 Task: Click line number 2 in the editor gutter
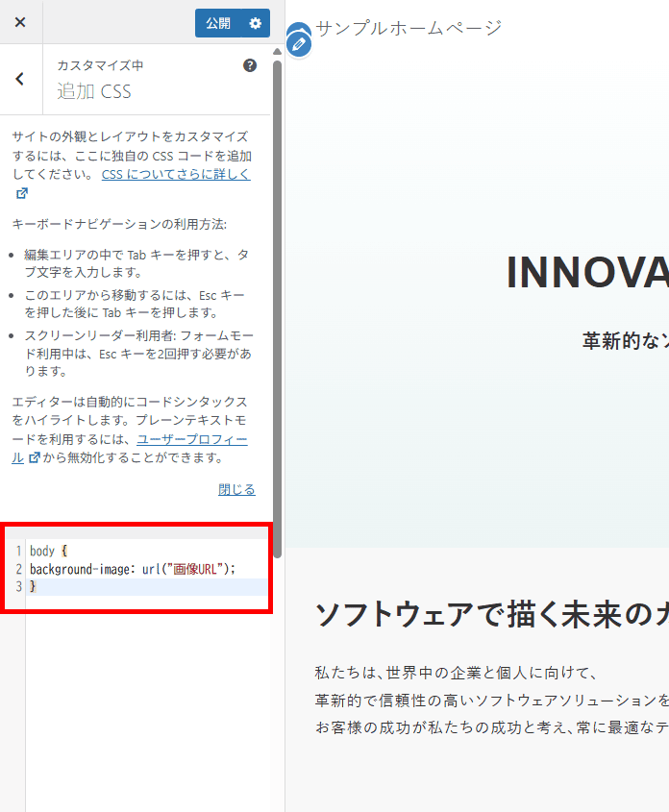pos(18,569)
